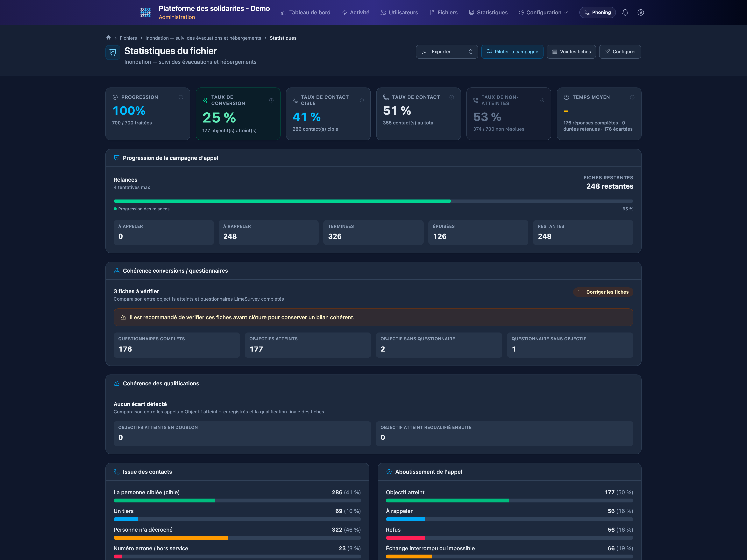Image resolution: width=747 pixels, height=560 pixels.
Task: Open the user account icon
Action: (641, 12)
